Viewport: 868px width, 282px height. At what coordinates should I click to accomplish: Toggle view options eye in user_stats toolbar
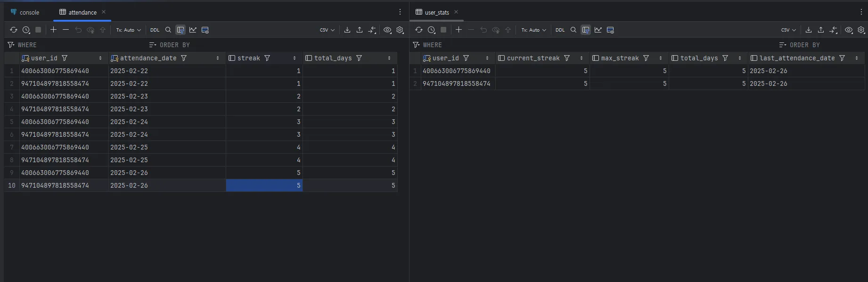pyautogui.click(x=849, y=30)
